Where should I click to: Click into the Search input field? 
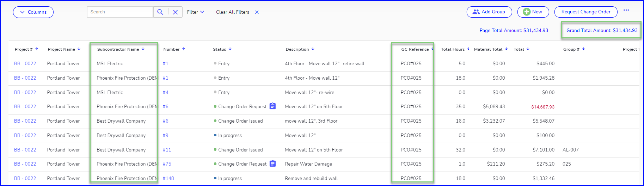tap(120, 12)
